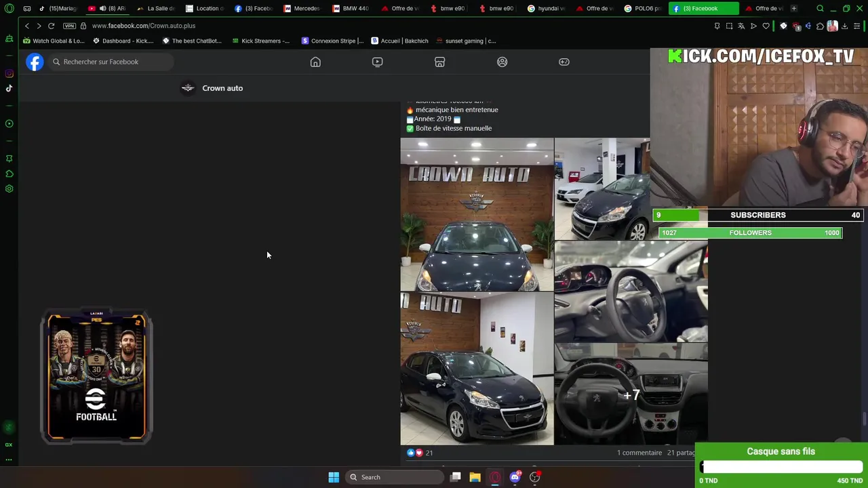Open Accueil | Bakchich bookmark

[x=399, y=41]
